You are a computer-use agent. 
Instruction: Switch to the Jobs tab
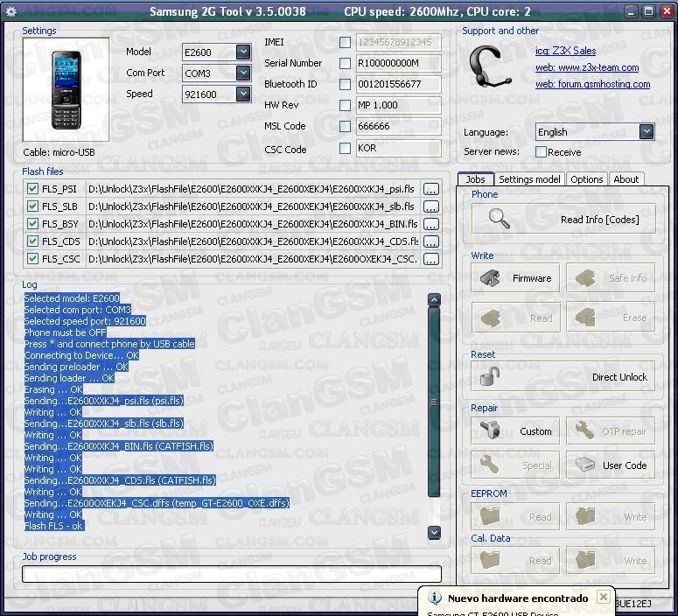tap(476, 179)
